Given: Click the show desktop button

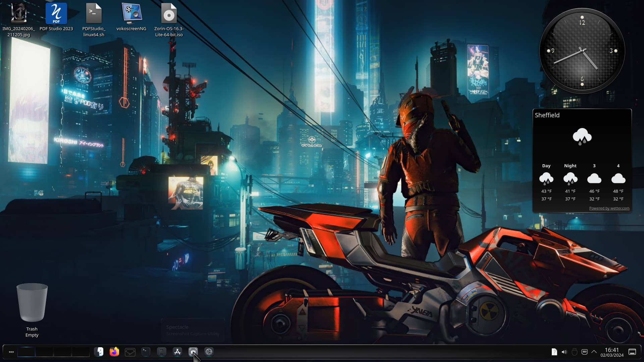Looking at the screenshot, I should coord(632,352).
